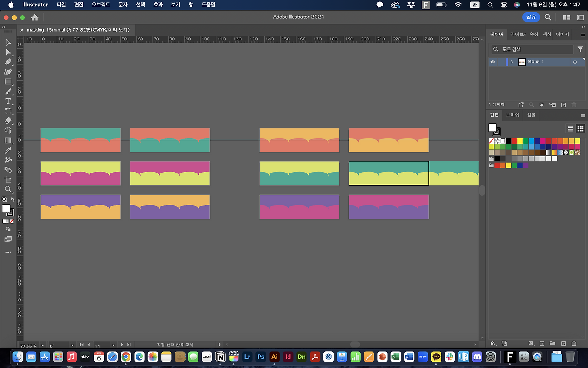588x368 pixels.
Task: Open the artboard number dropdown
Action: pos(113,345)
